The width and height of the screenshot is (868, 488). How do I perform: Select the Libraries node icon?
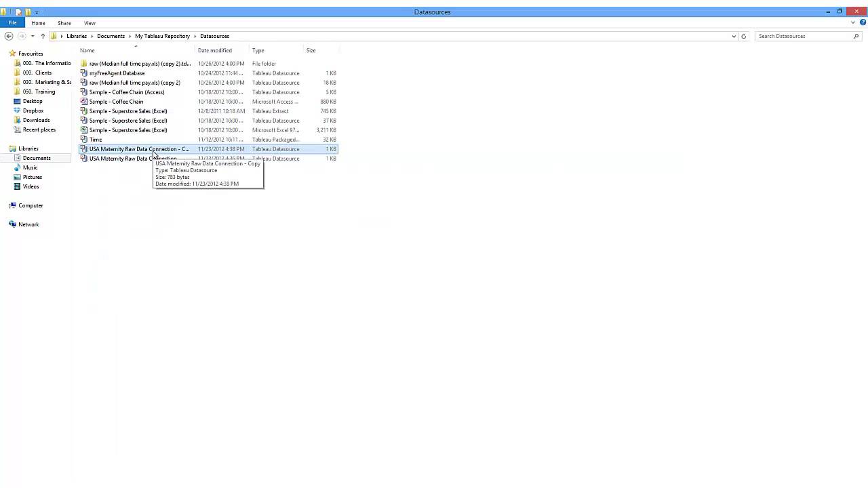(12, 148)
